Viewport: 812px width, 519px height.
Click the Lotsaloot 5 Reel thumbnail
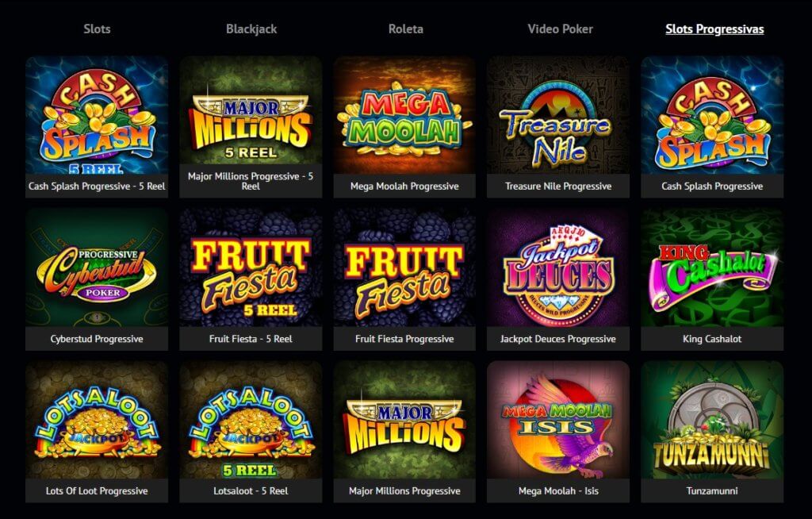click(x=251, y=420)
